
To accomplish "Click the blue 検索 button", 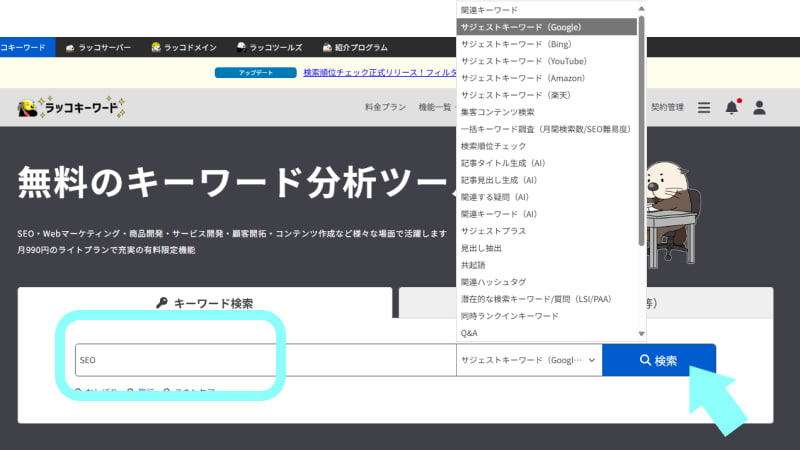I will tap(659, 360).
